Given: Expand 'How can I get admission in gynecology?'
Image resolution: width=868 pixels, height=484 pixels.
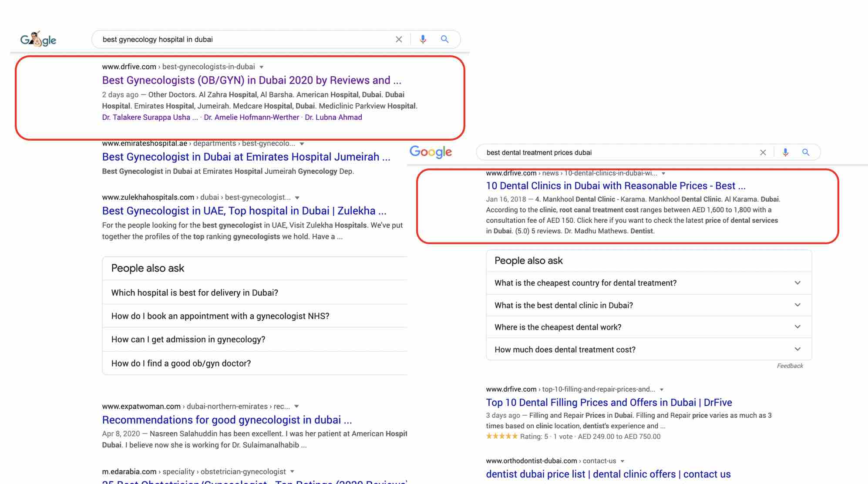Looking at the screenshot, I should 255,339.
